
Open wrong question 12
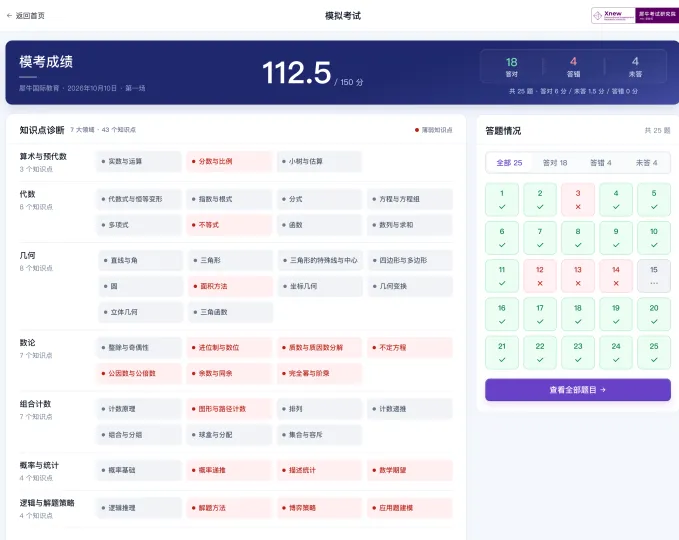(x=540, y=276)
